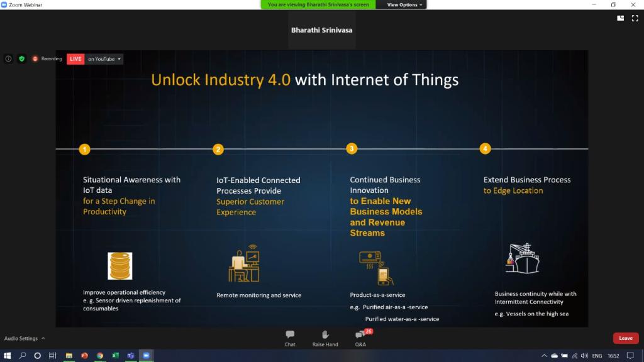Click the 'Product-as-a-service' text
This screenshot has width=644, height=362.
(x=377, y=295)
